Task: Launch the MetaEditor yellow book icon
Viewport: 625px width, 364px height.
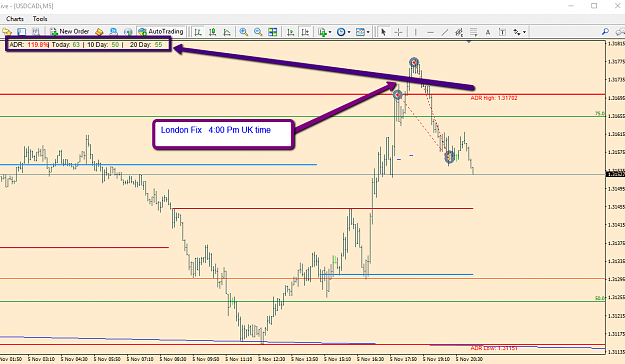Action: pyautogui.click(x=99, y=32)
